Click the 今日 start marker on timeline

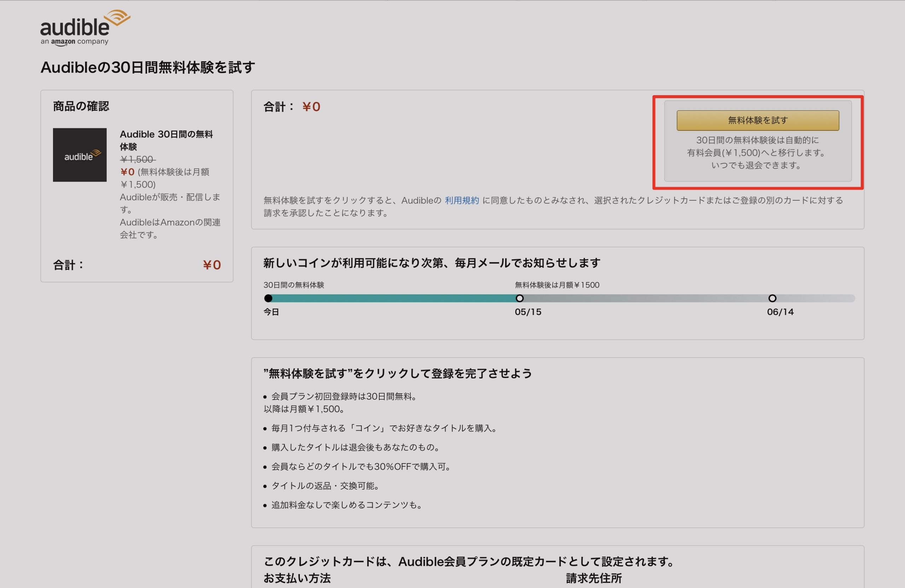click(268, 298)
